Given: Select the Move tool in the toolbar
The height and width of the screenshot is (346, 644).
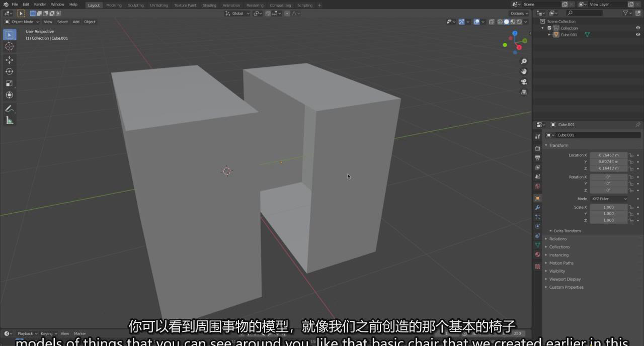Looking at the screenshot, I should pos(9,60).
